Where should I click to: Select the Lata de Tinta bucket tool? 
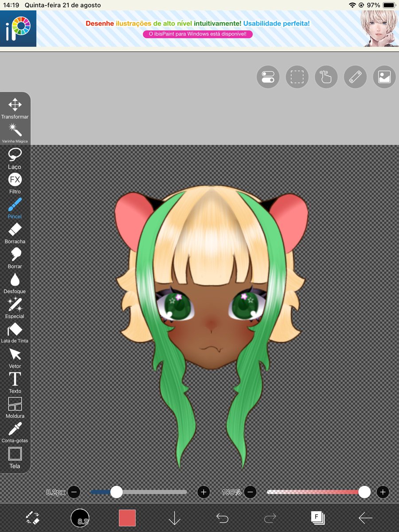coord(15,333)
